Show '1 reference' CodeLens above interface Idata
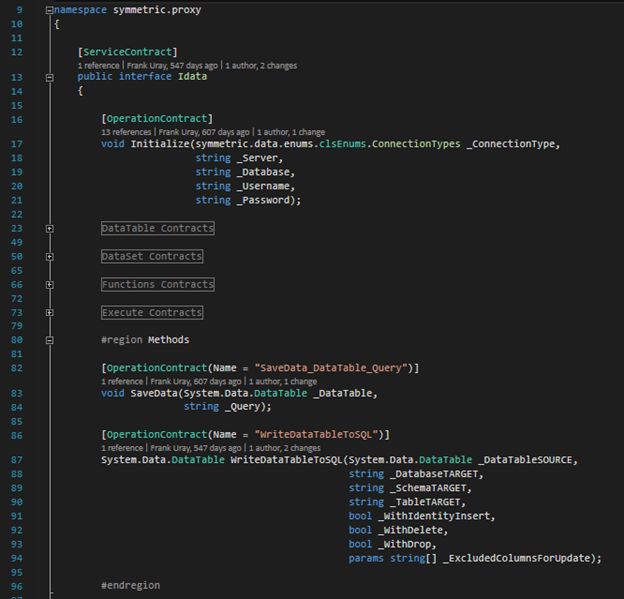Viewport: 624px width, 599px height. pos(98,66)
